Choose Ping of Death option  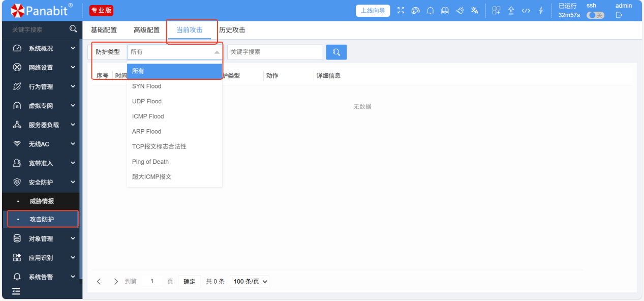pyautogui.click(x=150, y=162)
